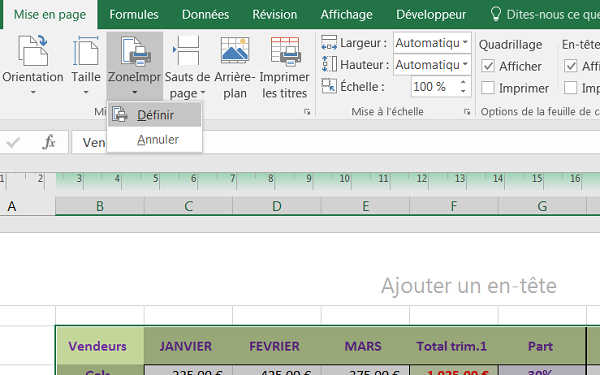This screenshot has width=600, height=375.
Task: Increase the Échelle percentage spinner up
Action: coord(463,82)
